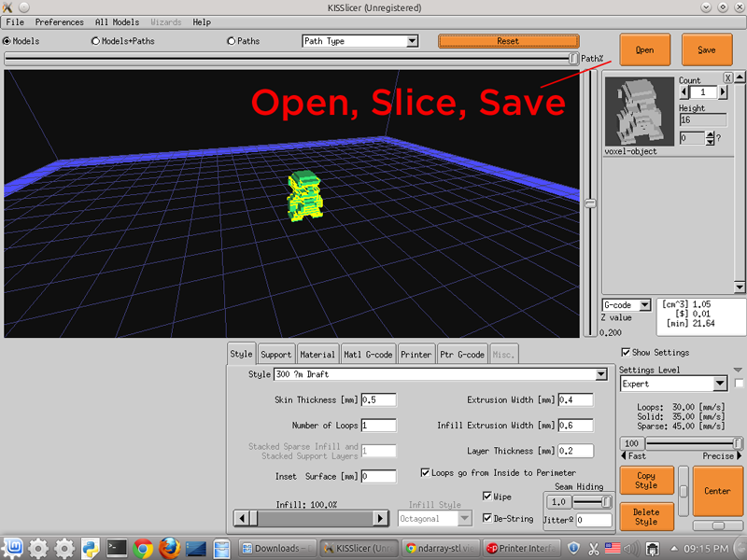
Task: Increase the model Count with the right arrow
Action: (723, 91)
